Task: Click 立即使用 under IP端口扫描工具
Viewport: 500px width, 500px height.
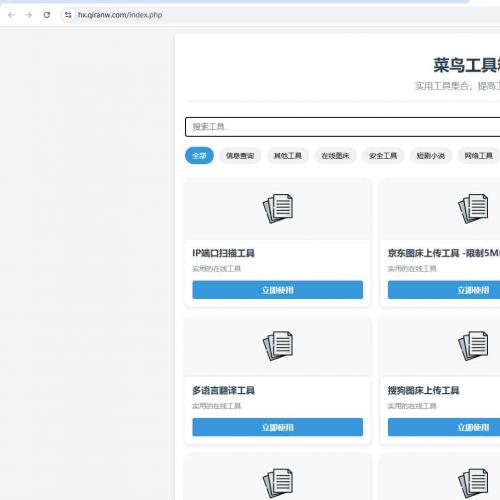Action: 278,290
